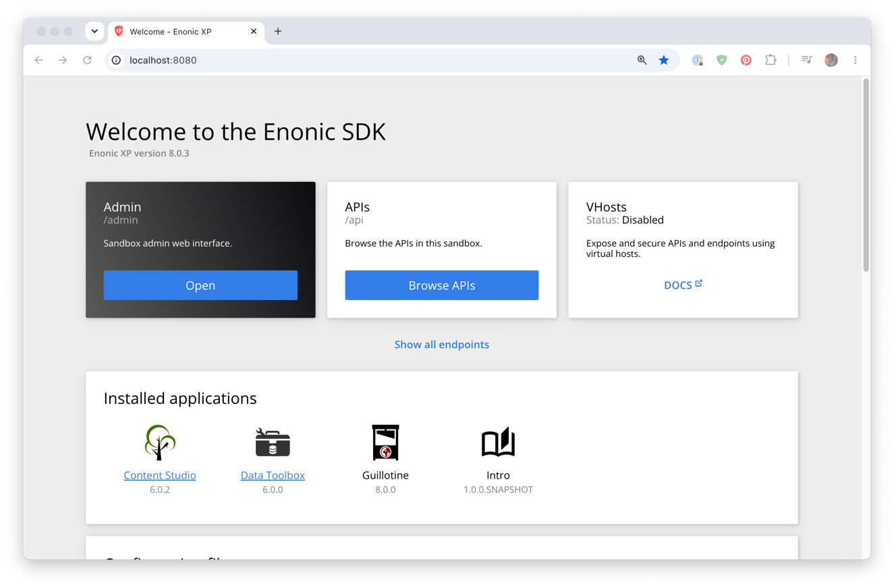This screenshot has height=588, width=894.
Task: Open the media controls icon in toolbar
Action: [x=807, y=60]
